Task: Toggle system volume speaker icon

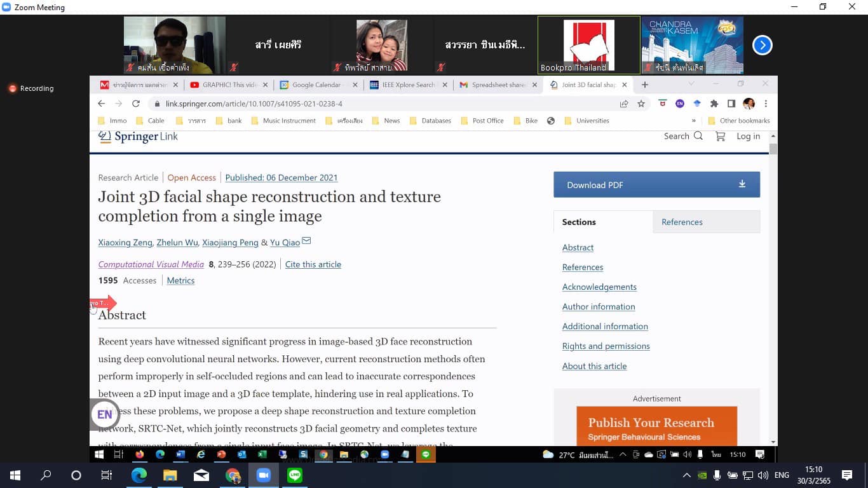Action: [763, 475]
